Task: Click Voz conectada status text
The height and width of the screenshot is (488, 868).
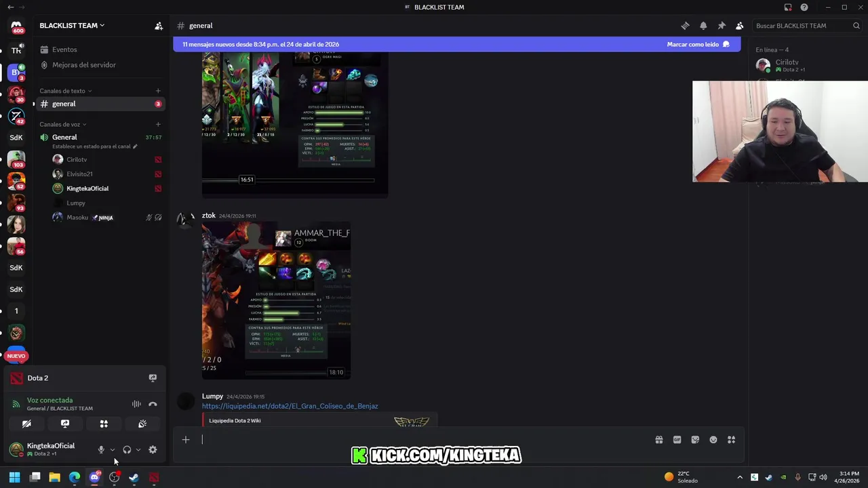Action: coord(50,400)
